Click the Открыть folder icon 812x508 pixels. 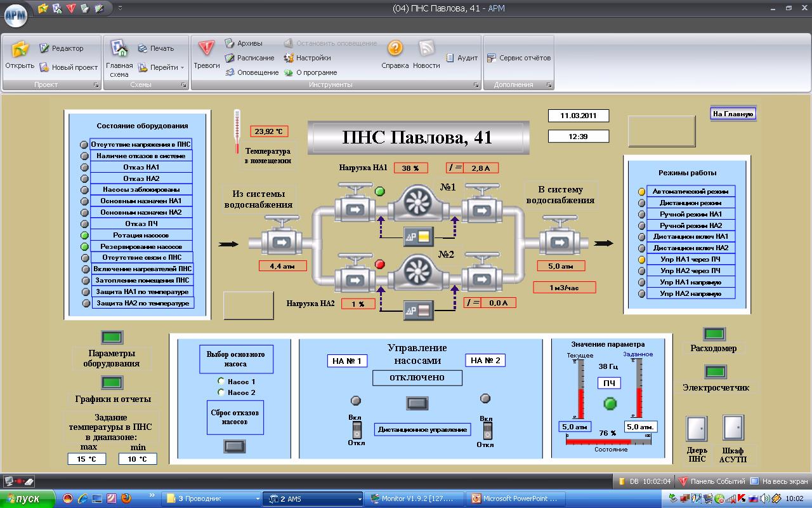pyautogui.click(x=20, y=49)
